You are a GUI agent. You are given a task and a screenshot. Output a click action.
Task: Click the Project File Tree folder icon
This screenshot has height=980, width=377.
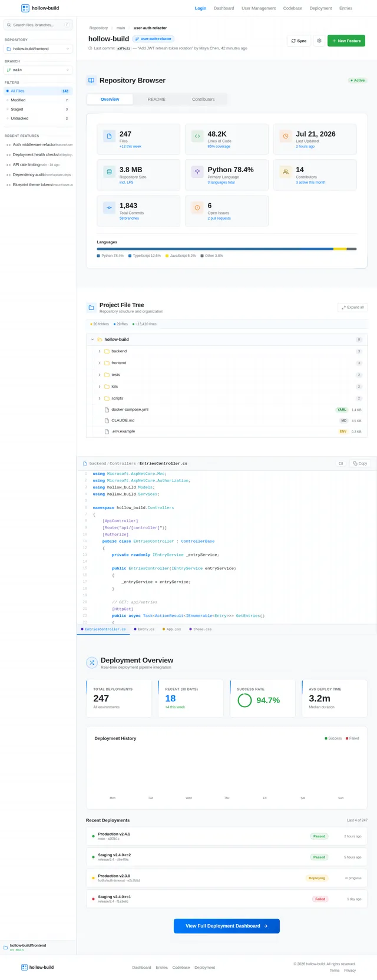point(91,307)
